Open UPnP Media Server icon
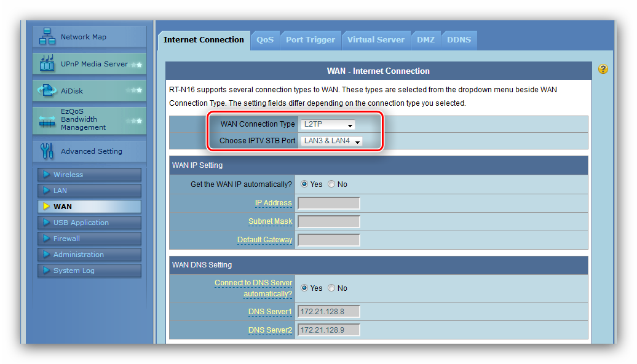This screenshot has height=364, width=637. pos(47,63)
